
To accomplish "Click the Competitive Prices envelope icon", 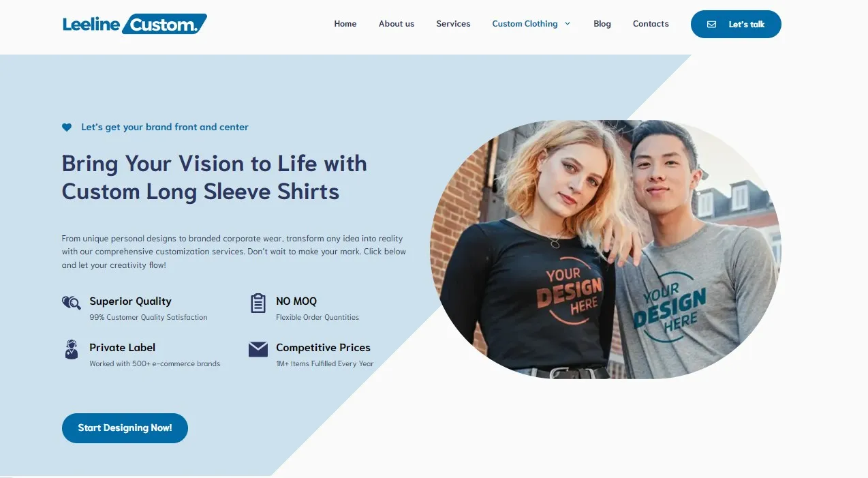I will pos(258,349).
